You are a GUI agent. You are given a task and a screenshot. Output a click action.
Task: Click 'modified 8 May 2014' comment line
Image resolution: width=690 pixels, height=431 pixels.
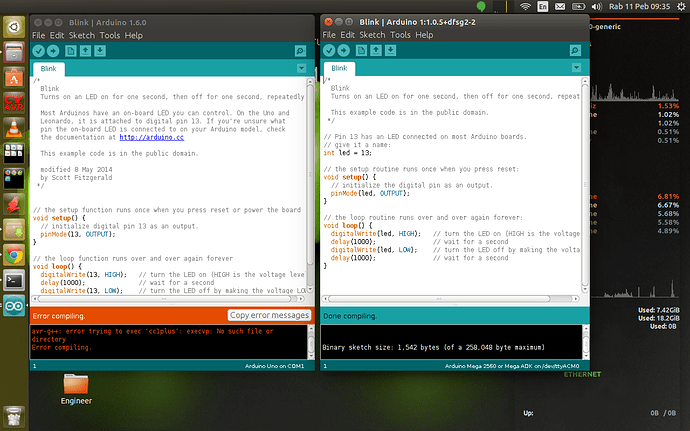pos(76,169)
